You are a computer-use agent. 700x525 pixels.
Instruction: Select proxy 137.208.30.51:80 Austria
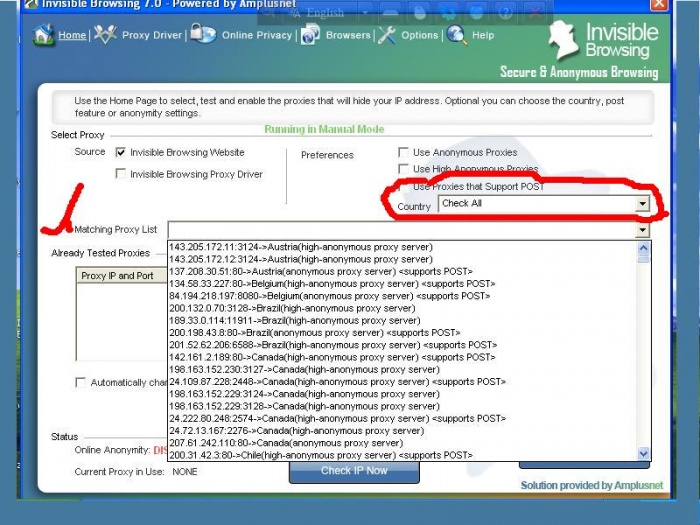pyautogui.click(x=402, y=271)
